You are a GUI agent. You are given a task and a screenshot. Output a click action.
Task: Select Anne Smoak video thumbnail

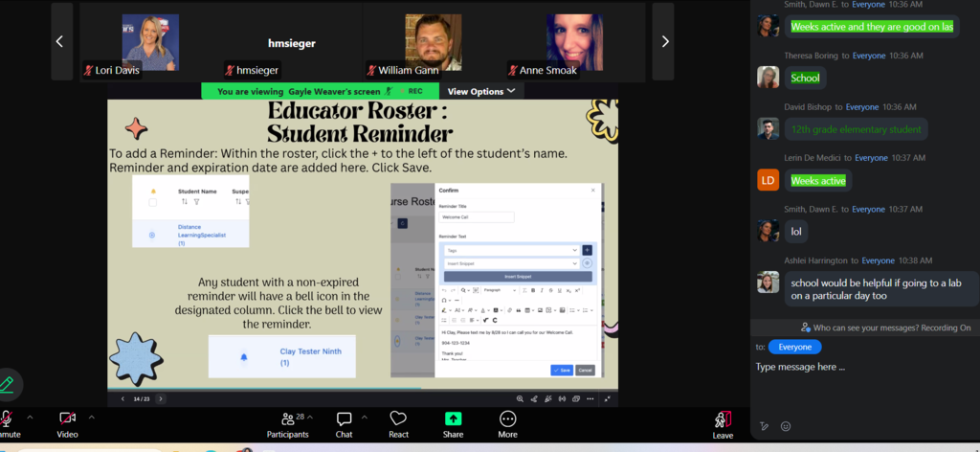(574, 42)
